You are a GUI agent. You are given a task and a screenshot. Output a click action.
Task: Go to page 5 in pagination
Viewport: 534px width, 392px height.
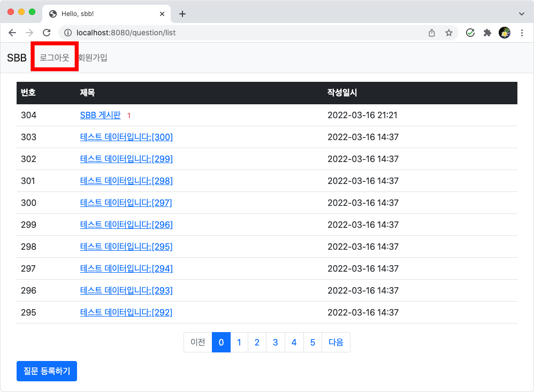point(312,342)
